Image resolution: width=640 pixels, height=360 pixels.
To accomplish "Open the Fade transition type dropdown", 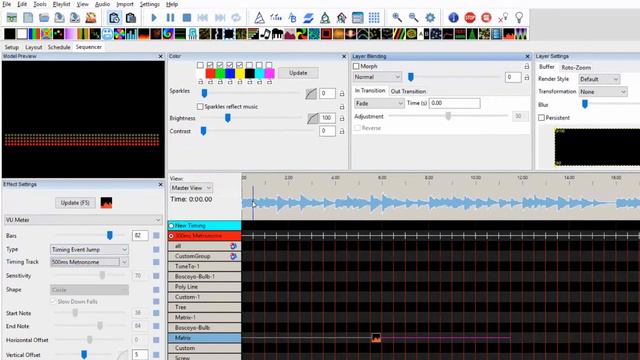I will click(x=379, y=103).
